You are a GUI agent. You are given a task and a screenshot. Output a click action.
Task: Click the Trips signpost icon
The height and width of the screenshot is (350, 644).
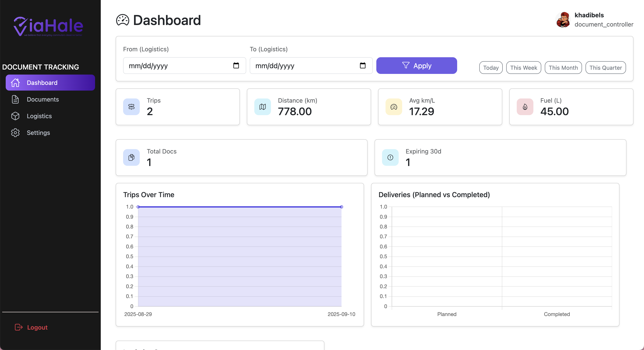[x=131, y=107]
